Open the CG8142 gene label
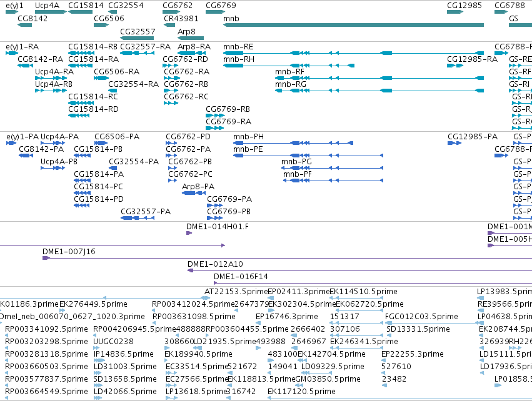 pyautogui.click(x=33, y=18)
